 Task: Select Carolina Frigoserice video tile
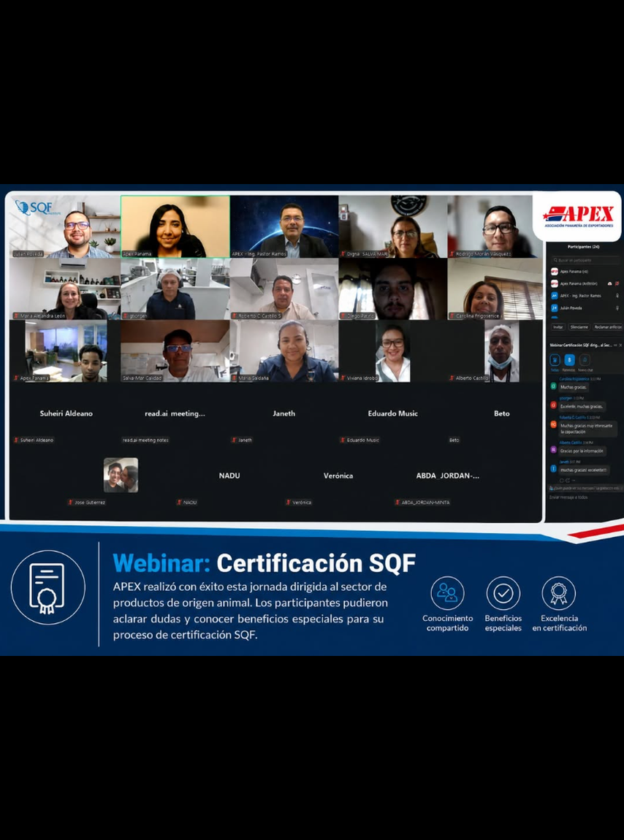(495, 289)
